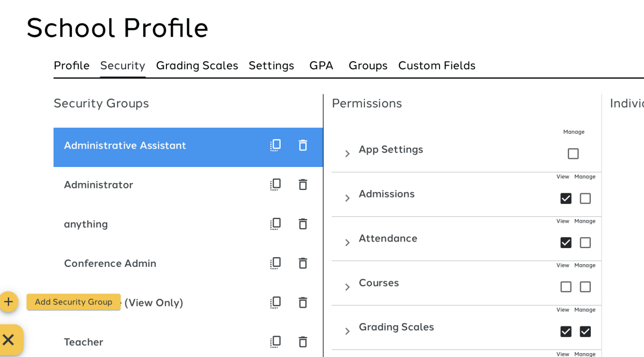The width and height of the screenshot is (644, 357).
Task: Select the Conference Admin security group
Action: (x=110, y=263)
